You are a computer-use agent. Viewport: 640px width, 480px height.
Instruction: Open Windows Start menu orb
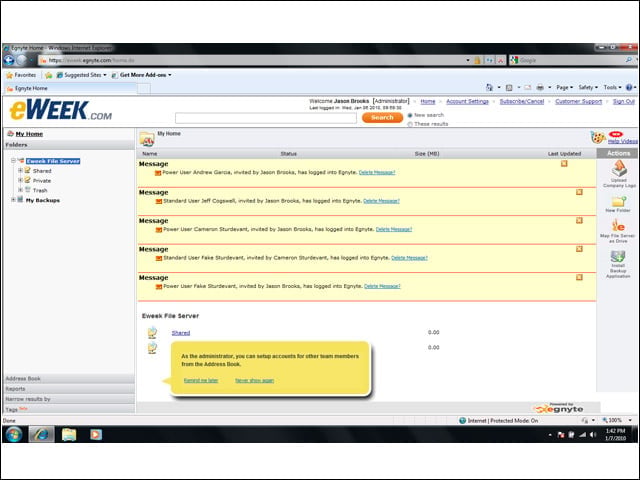point(13,434)
